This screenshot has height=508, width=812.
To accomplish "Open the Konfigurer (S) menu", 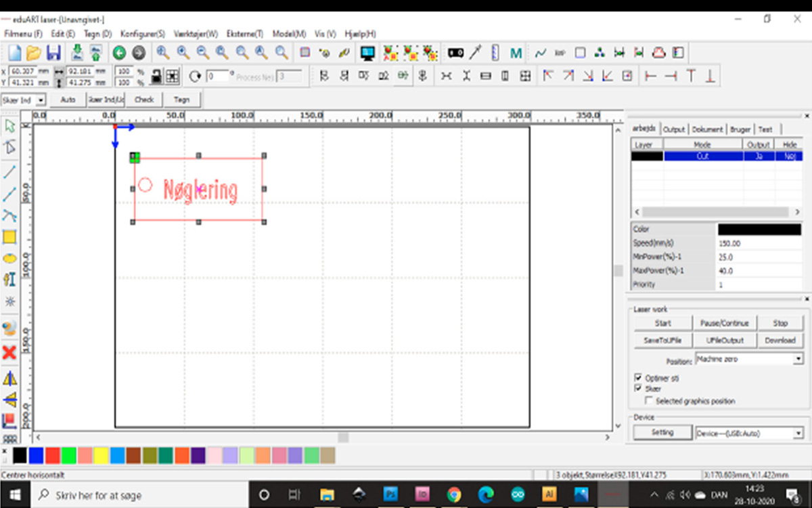I will (143, 33).
